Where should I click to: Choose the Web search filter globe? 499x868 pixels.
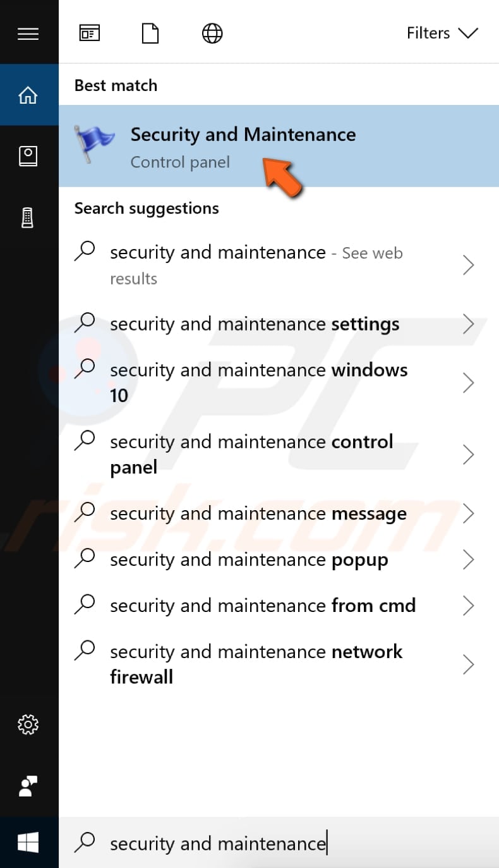tap(212, 33)
